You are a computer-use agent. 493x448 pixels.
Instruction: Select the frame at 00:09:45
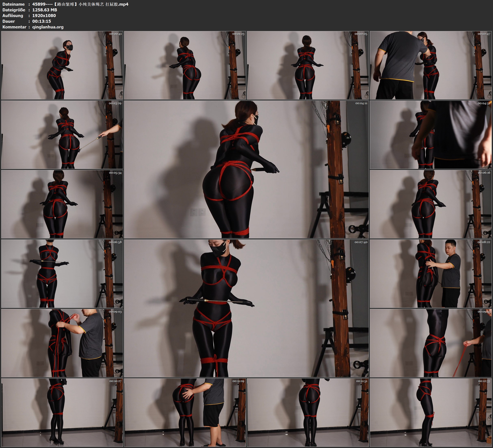coord(431,343)
